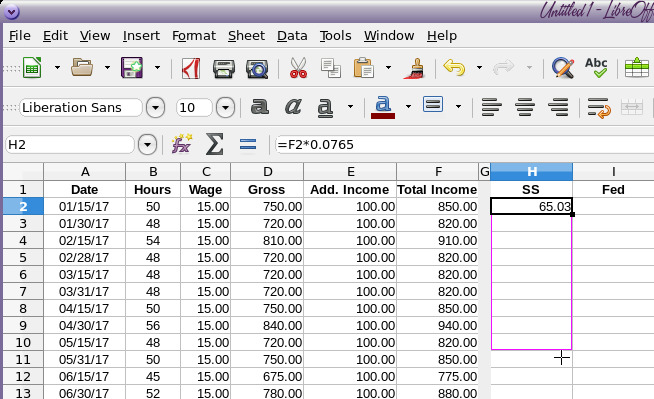Open the Paste options dropdown arrow
Viewport: 654px width, 399px height.
pos(388,68)
